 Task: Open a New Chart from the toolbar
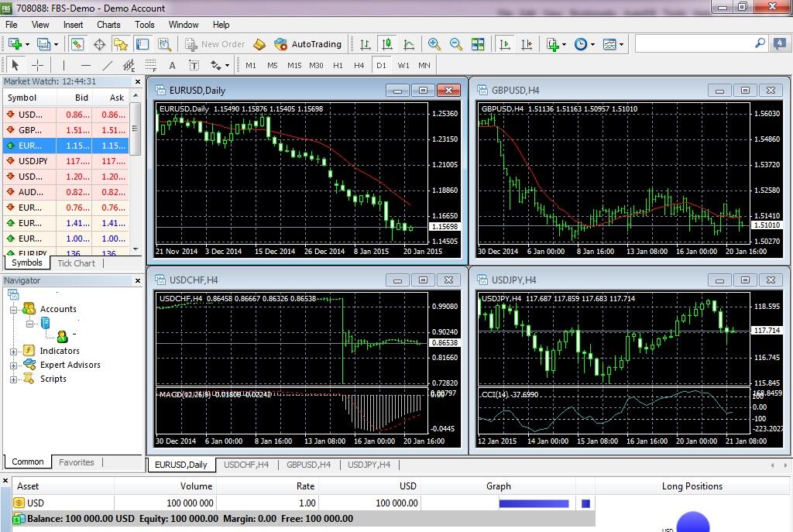click(x=15, y=44)
